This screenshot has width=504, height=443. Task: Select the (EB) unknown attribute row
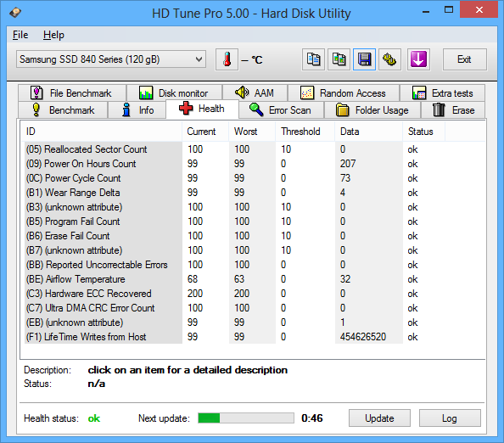[x=234, y=322]
